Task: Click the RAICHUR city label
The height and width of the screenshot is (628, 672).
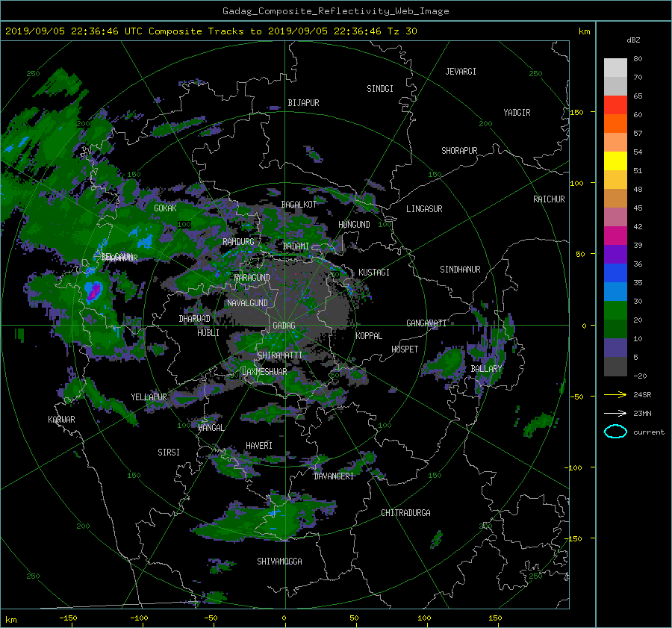Action: click(x=549, y=199)
